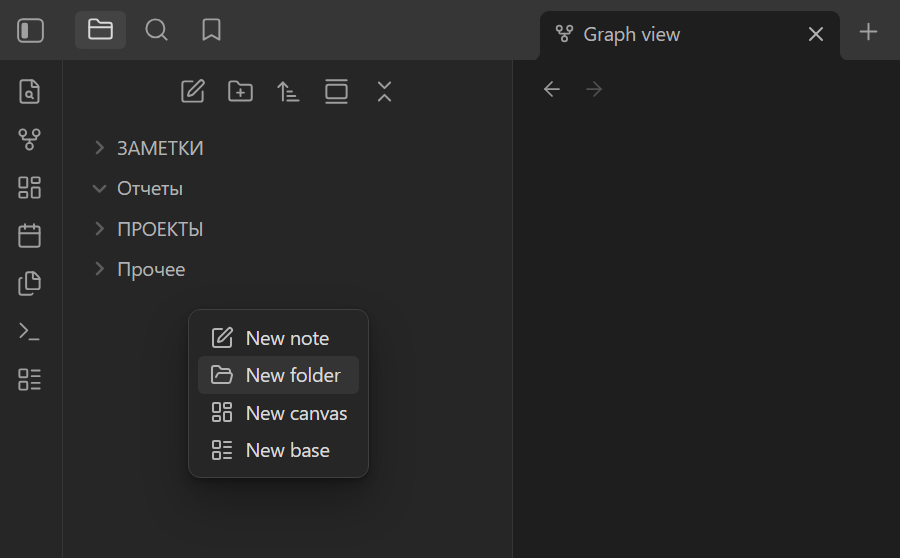Open the Bookmarks pane icon
This screenshot has height=558, width=900.
211,30
